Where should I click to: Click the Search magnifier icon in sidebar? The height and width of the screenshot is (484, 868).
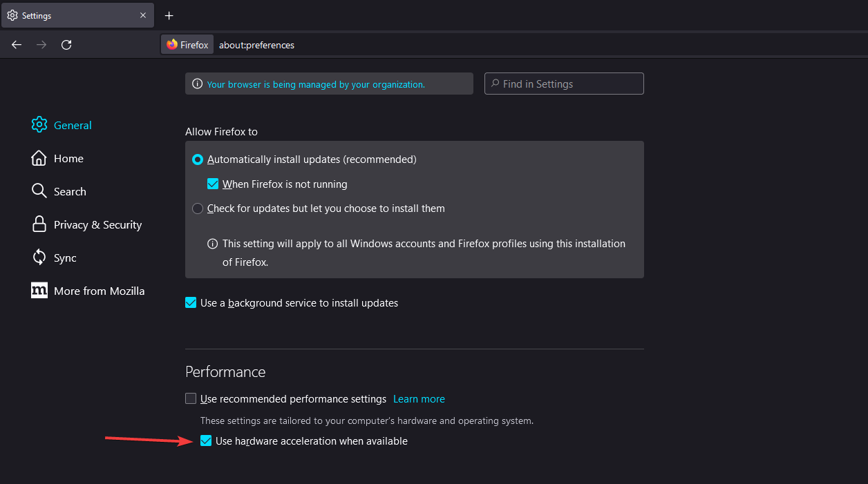[39, 191]
